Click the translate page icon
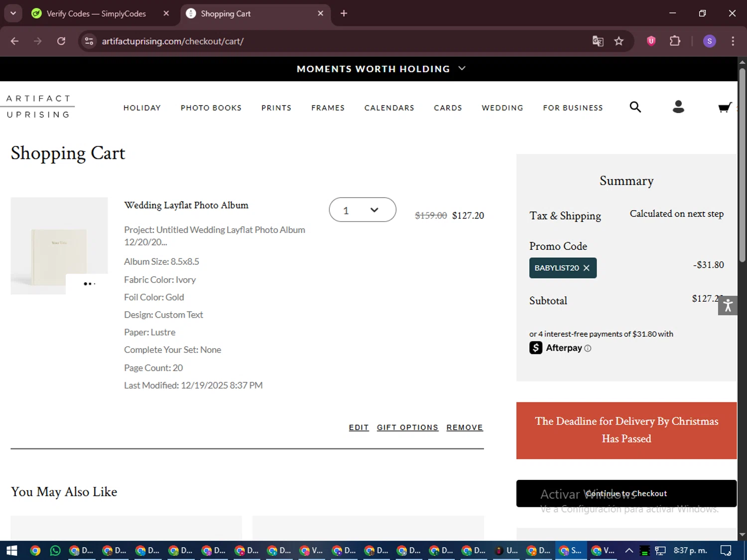The height and width of the screenshot is (560, 747). point(598,41)
